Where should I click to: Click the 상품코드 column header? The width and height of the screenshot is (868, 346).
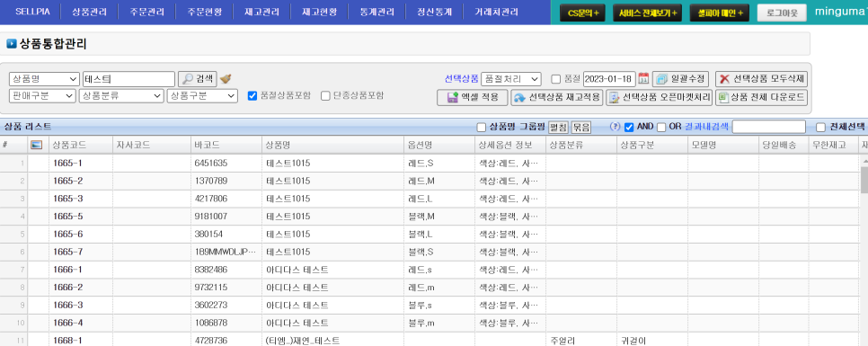[x=82, y=145]
